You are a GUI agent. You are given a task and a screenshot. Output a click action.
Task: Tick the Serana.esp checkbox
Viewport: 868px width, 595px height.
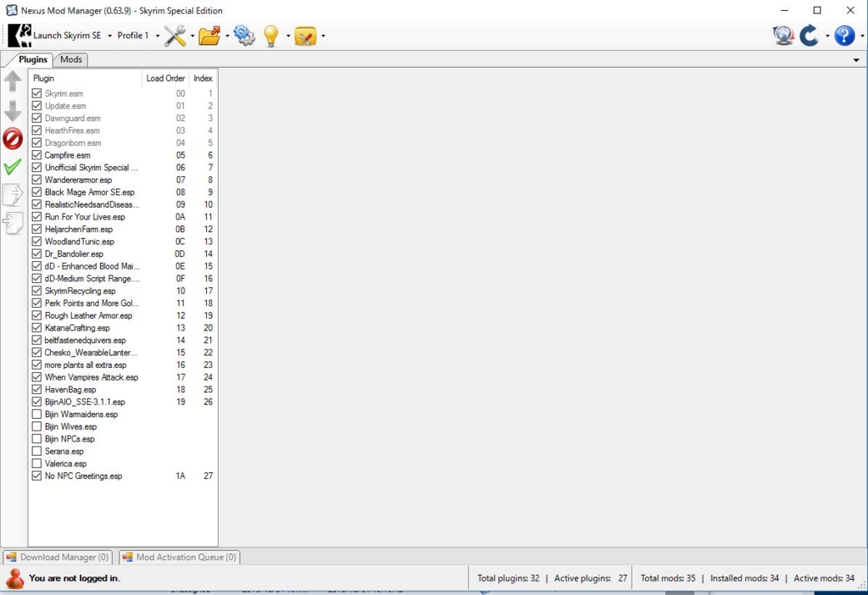36,451
